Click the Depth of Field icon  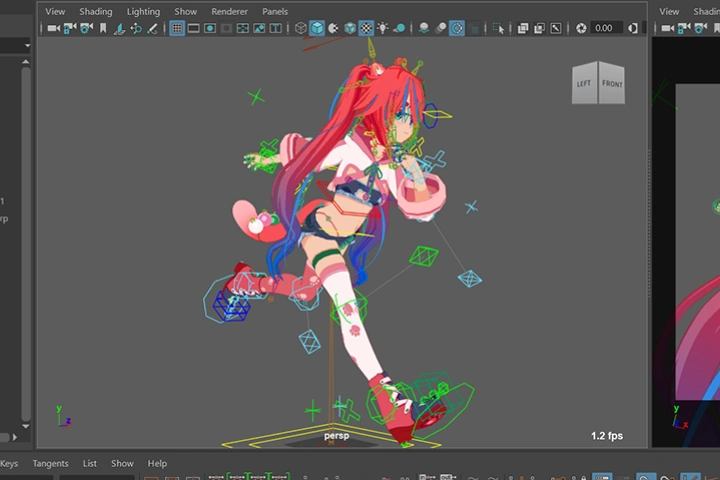(x=475, y=28)
